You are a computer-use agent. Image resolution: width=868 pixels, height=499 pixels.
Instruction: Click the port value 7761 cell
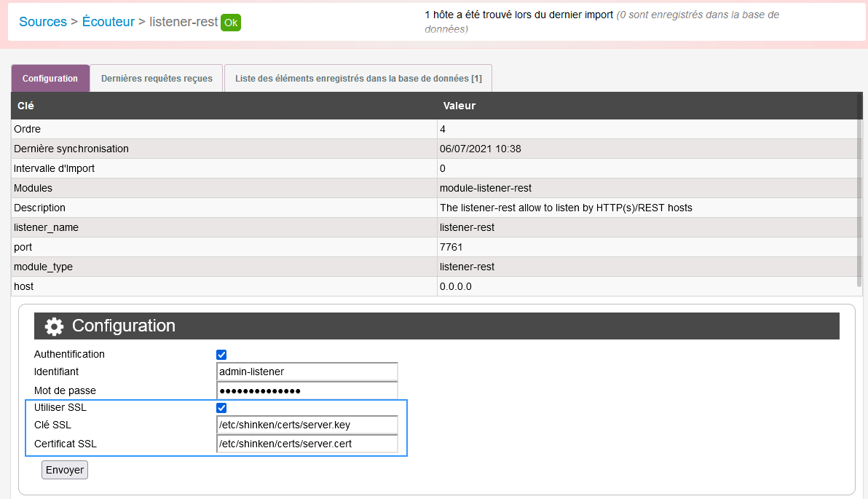pos(451,247)
